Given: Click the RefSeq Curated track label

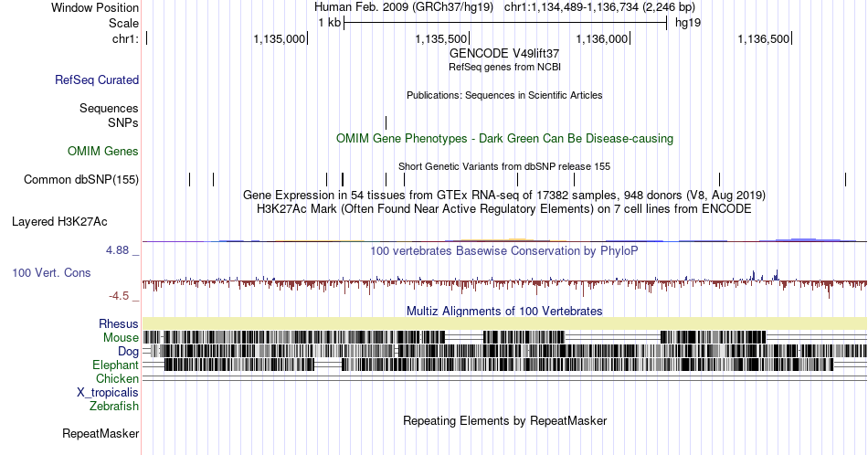Looking at the screenshot, I should pos(97,79).
